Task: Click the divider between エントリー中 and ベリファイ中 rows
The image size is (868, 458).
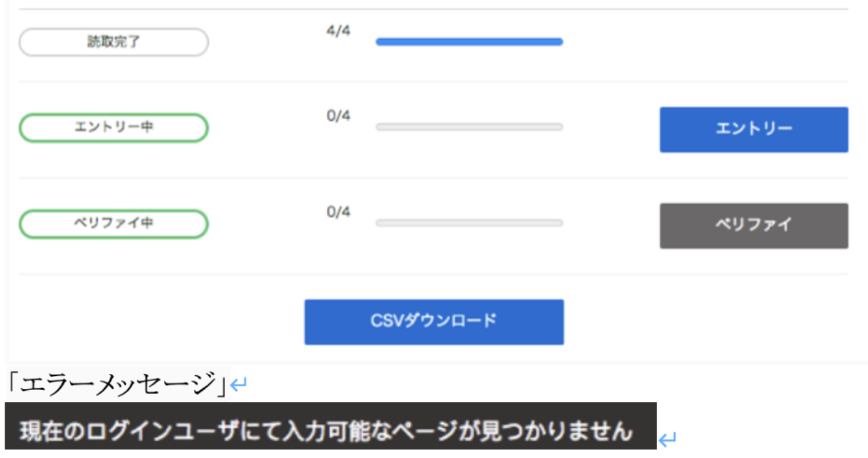Action: point(433,177)
